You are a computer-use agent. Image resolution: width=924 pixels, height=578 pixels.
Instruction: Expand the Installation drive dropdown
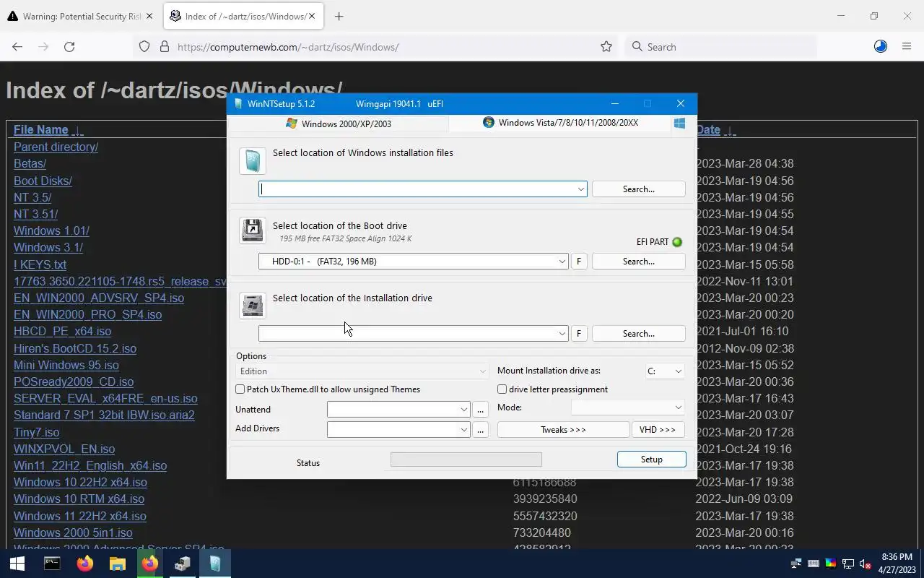coord(562,334)
